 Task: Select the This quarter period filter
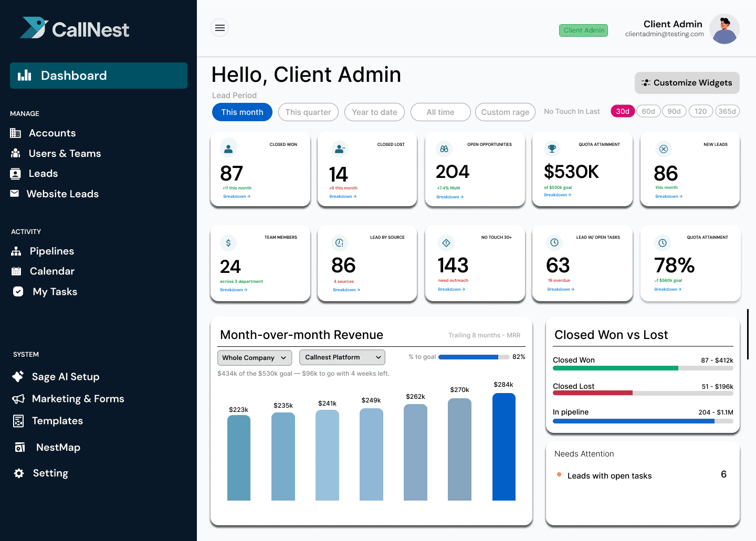tap(308, 112)
